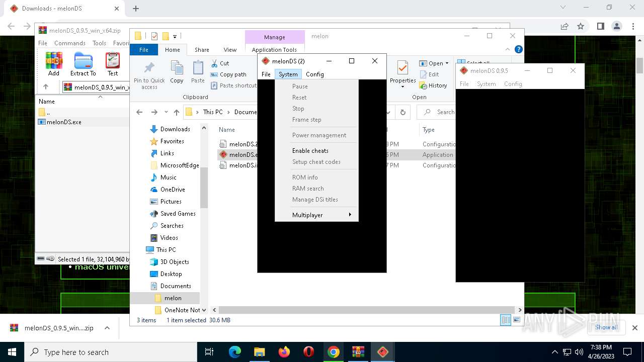Click the blue File tab in Explorer
Viewport: 644px width, 362px height.
143,50
